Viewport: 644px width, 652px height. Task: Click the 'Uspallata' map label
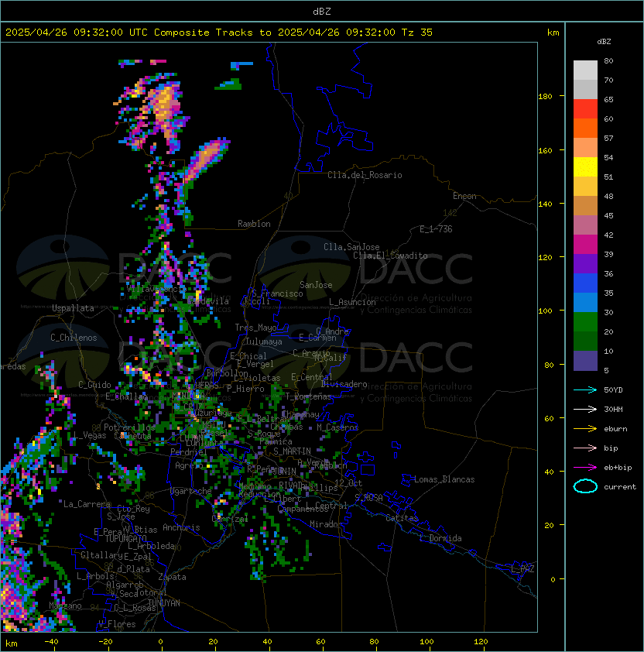[x=73, y=308]
